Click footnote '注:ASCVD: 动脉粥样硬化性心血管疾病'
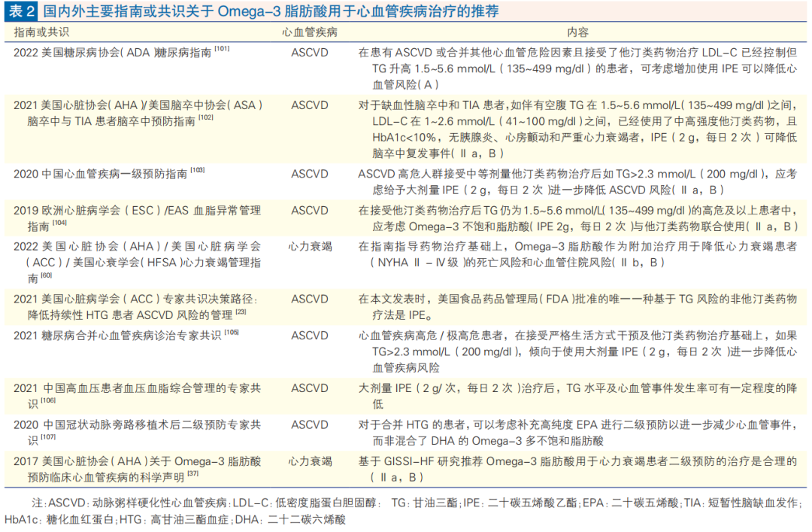 pyautogui.click(x=130, y=503)
